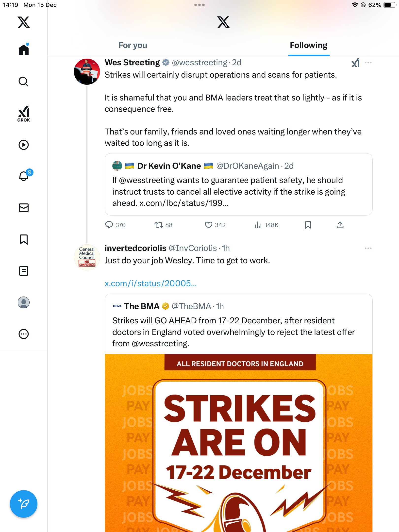Screen dimensions: 399x532
Task: Open Notifications bell with 9 badge
Action: tap(24, 176)
